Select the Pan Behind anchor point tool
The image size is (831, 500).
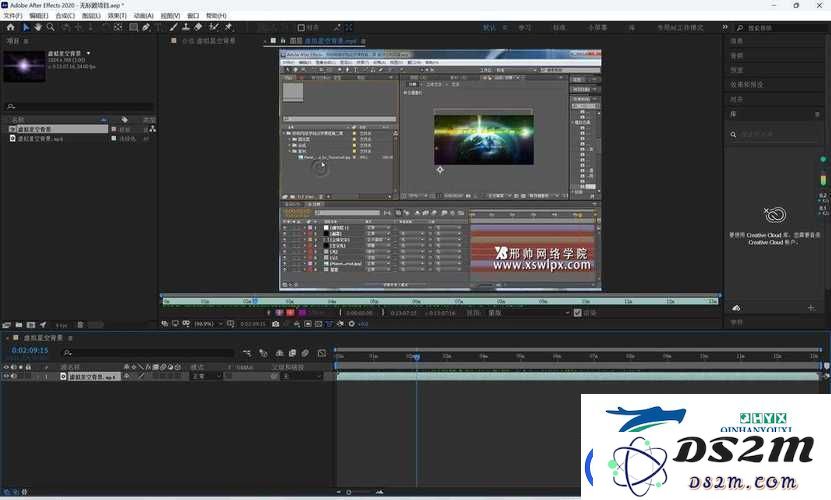[x=118, y=27]
